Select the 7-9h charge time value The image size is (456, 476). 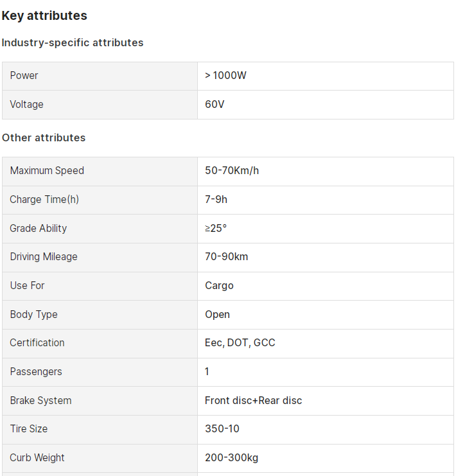pos(216,199)
